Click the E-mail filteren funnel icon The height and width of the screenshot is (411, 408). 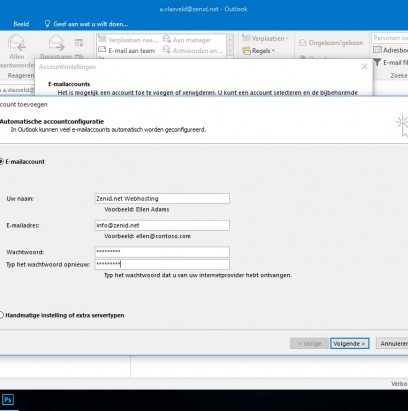377,62
